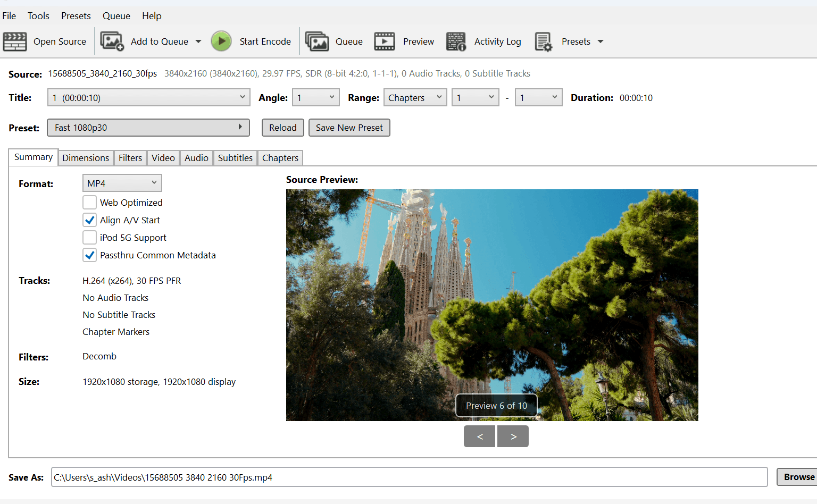Click the Save New Preset button
Viewport: 817px width, 504px height.
pos(349,128)
